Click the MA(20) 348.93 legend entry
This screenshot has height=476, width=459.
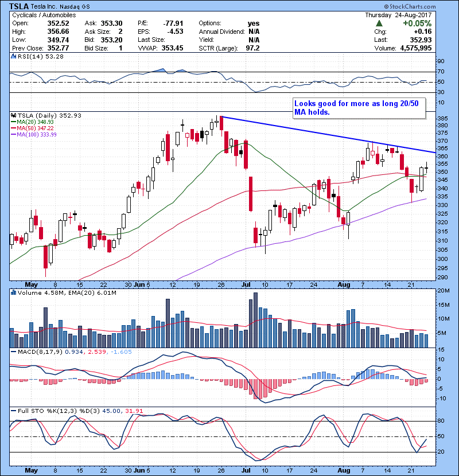tap(32, 122)
